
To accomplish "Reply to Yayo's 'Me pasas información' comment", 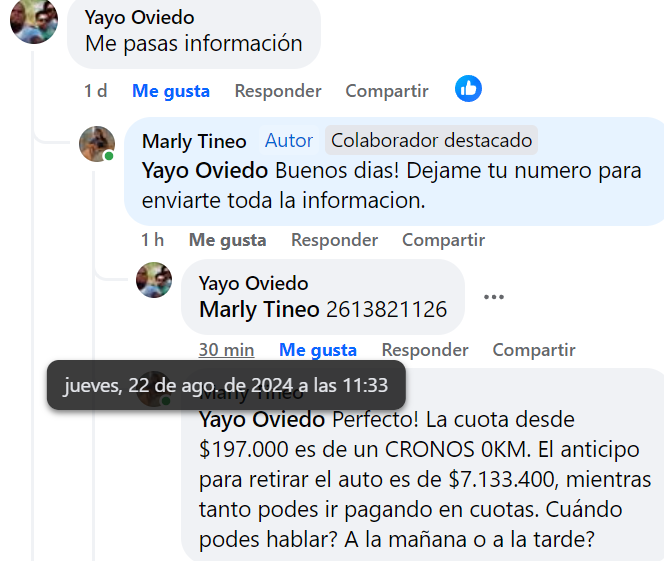I will [278, 91].
